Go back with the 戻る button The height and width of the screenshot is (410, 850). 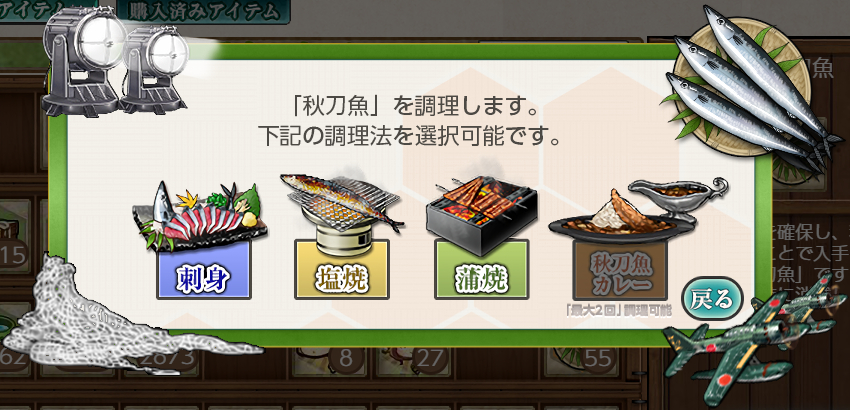[712, 298]
